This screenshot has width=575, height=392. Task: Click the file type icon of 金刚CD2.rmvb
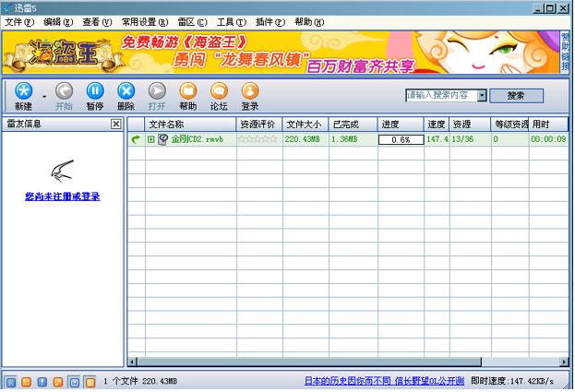click(162, 139)
